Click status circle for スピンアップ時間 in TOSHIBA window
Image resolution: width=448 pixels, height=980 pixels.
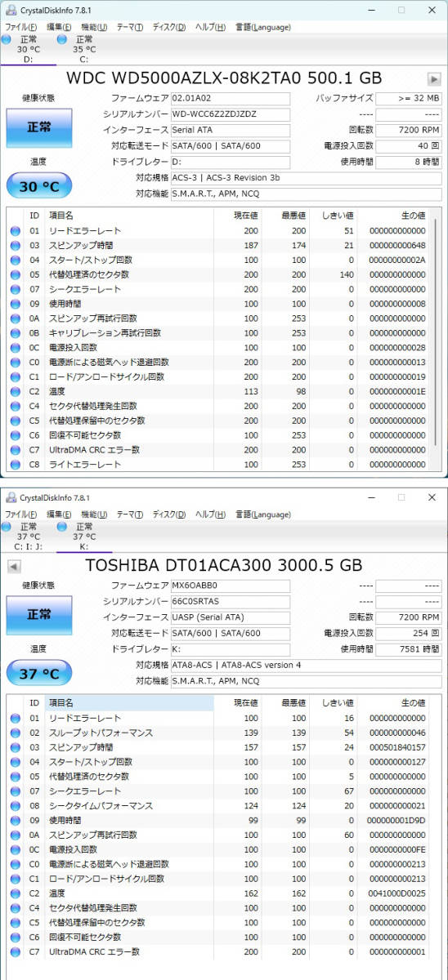pos(15,747)
